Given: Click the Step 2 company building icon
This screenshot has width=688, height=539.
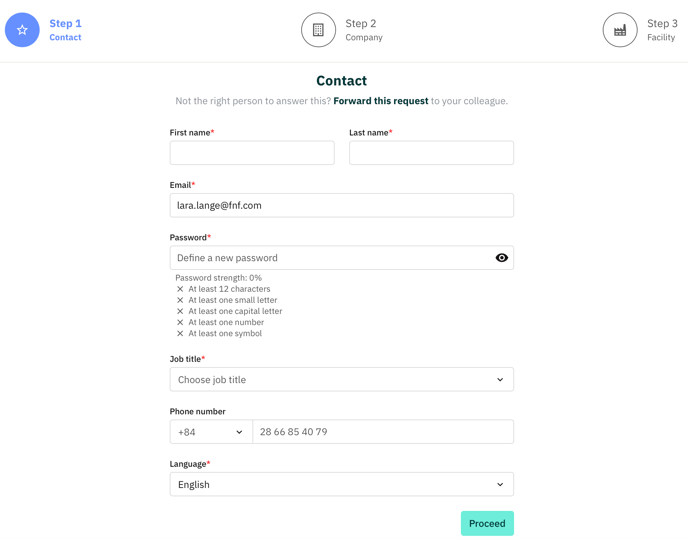Looking at the screenshot, I should [318, 30].
